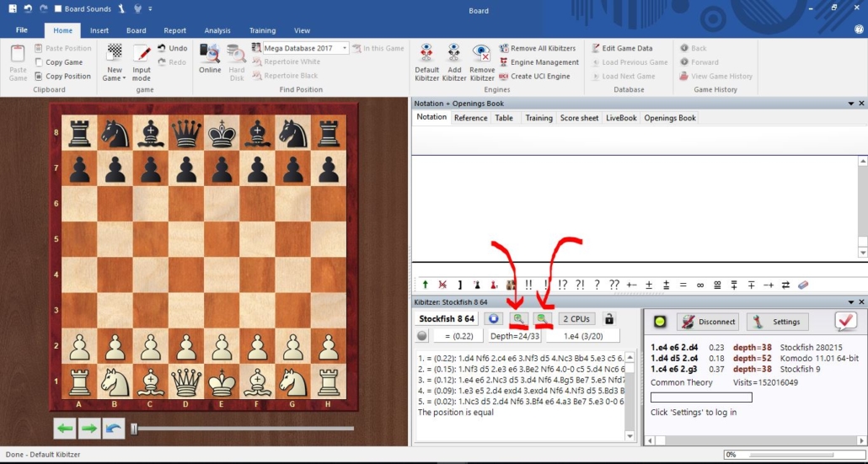Click the red pawn annotation icon
Image resolution: width=868 pixels, height=464 pixels.
click(x=493, y=285)
